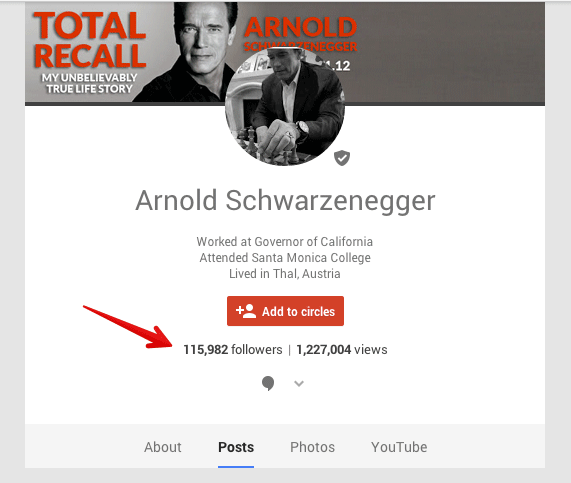Click the 1,227,004 views statistic
Viewport: 571px width, 483px height.
(342, 350)
